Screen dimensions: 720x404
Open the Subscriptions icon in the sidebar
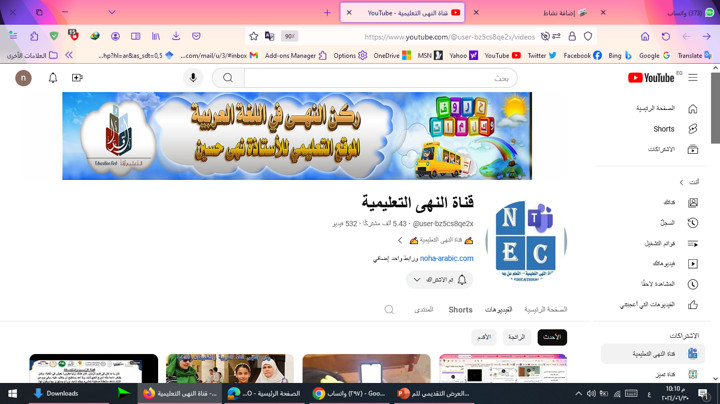[x=692, y=149]
